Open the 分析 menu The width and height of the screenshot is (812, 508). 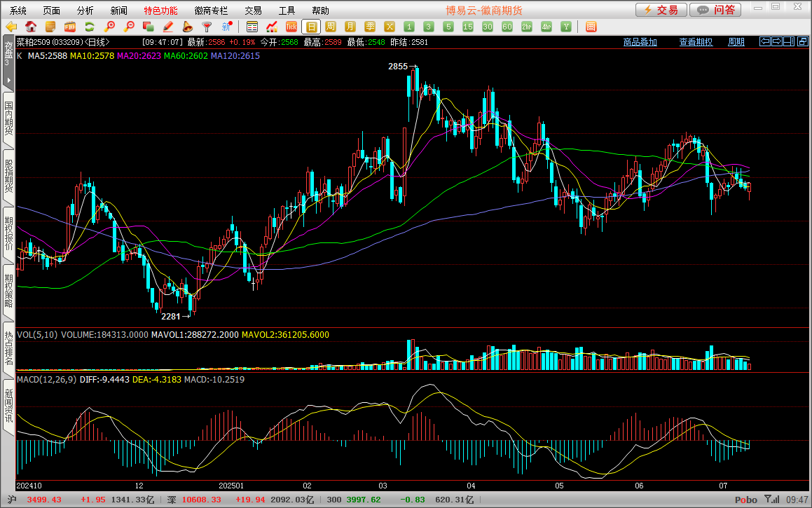85,11
